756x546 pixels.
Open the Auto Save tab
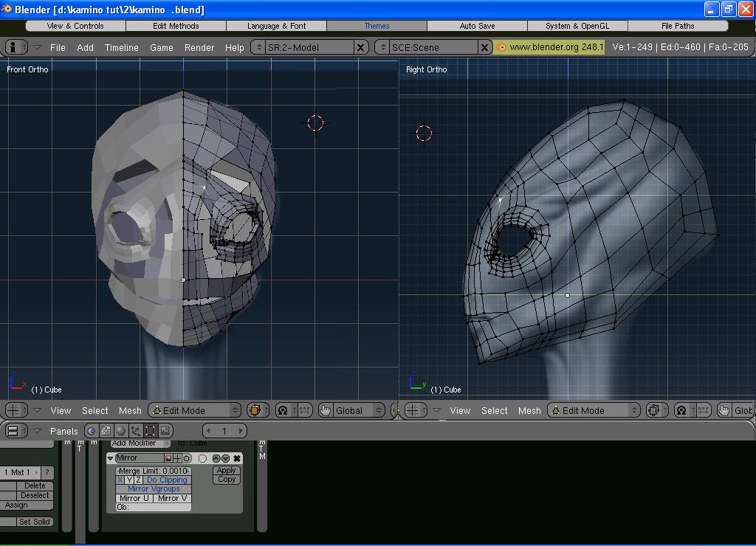pyautogui.click(x=478, y=26)
